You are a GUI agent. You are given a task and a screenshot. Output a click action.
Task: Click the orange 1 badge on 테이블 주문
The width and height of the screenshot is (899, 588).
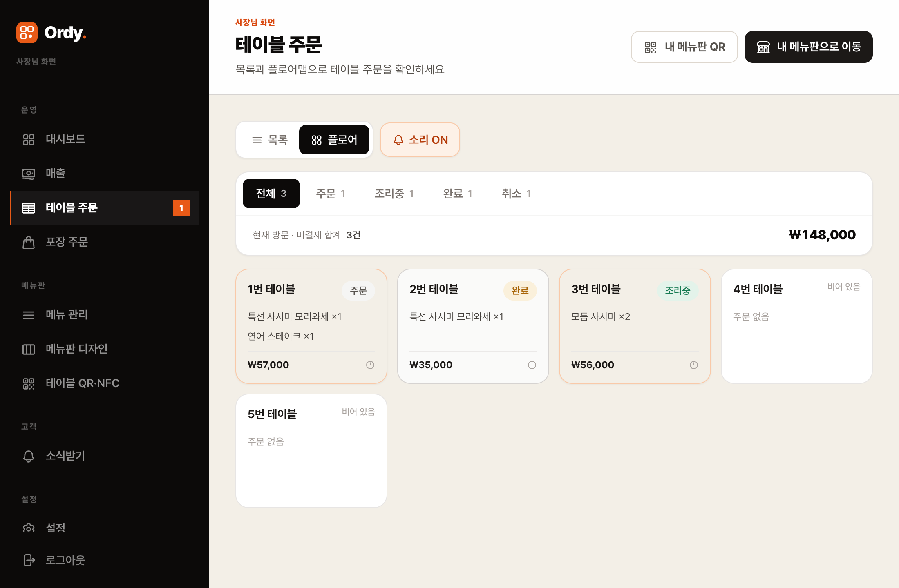tap(181, 208)
